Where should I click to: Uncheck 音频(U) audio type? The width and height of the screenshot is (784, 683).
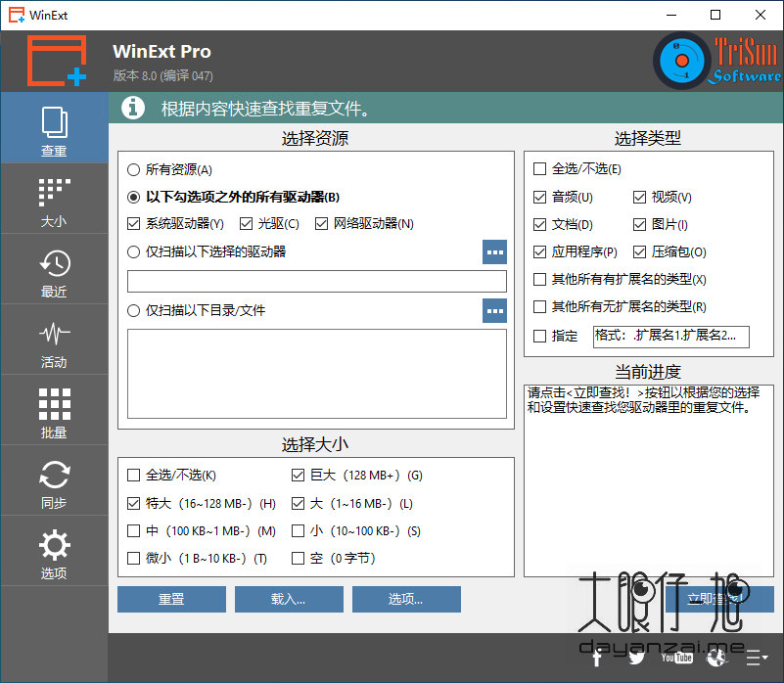pos(563,197)
